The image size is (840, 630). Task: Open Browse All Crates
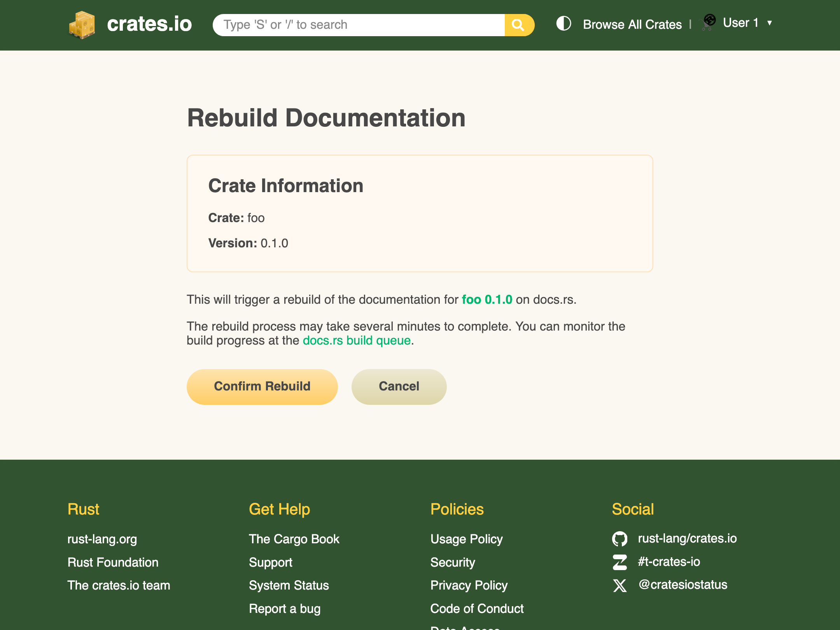pos(632,24)
